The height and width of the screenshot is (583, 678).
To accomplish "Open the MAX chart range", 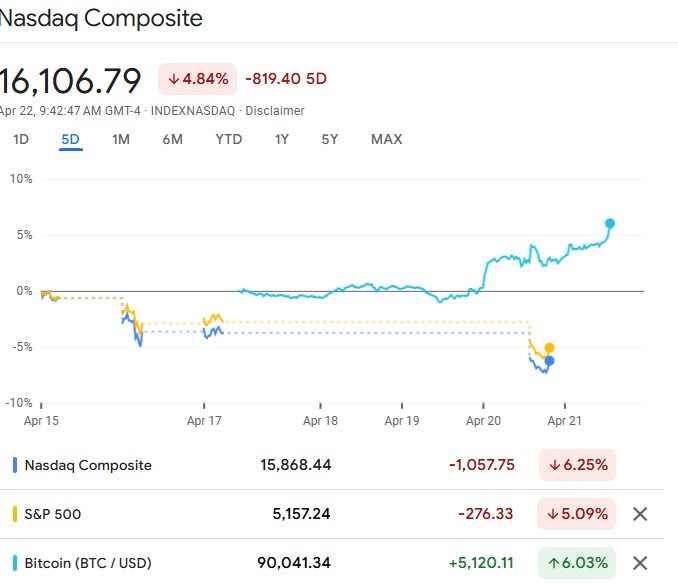I will coord(386,139).
